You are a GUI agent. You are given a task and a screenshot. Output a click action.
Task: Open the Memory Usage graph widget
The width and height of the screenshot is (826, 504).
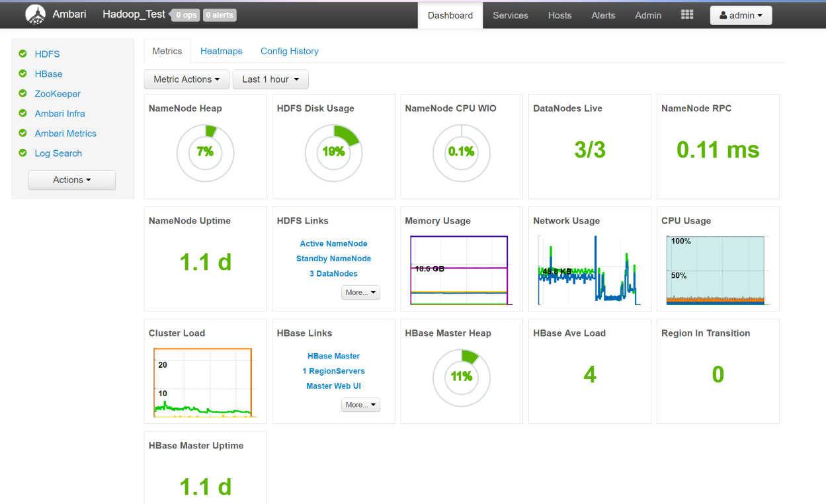click(x=460, y=270)
